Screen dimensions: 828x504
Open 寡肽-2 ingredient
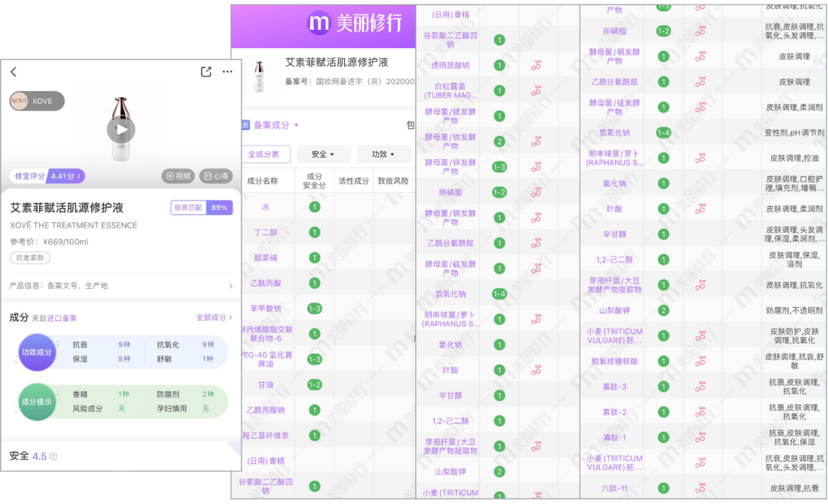[615, 412]
